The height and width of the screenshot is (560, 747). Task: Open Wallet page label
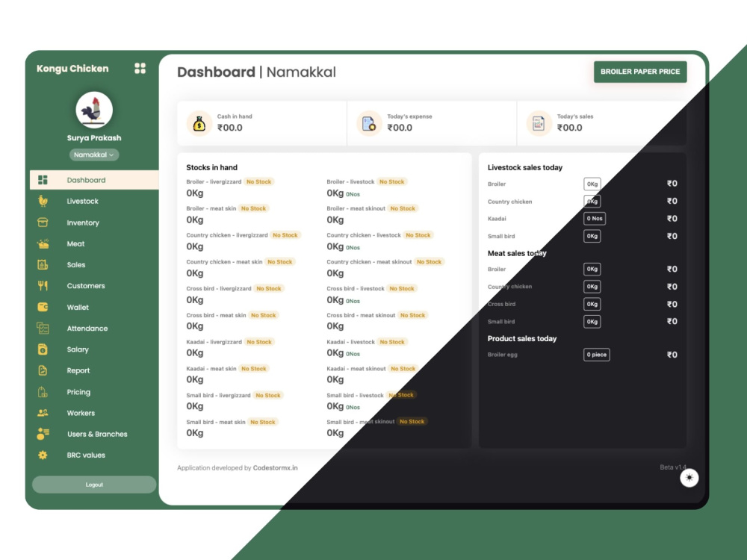click(x=78, y=307)
